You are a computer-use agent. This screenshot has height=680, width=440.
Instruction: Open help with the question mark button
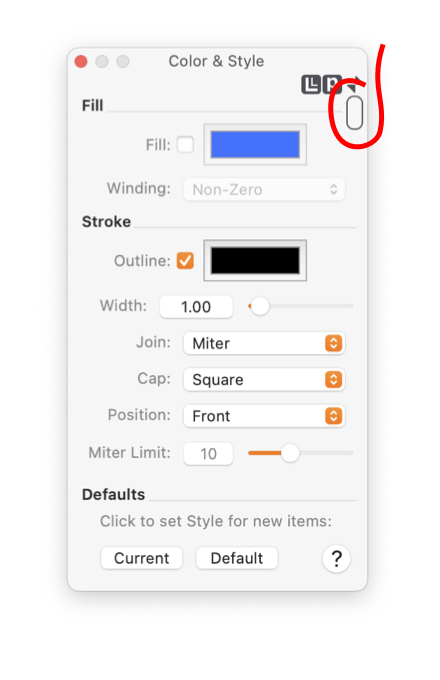(x=336, y=559)
